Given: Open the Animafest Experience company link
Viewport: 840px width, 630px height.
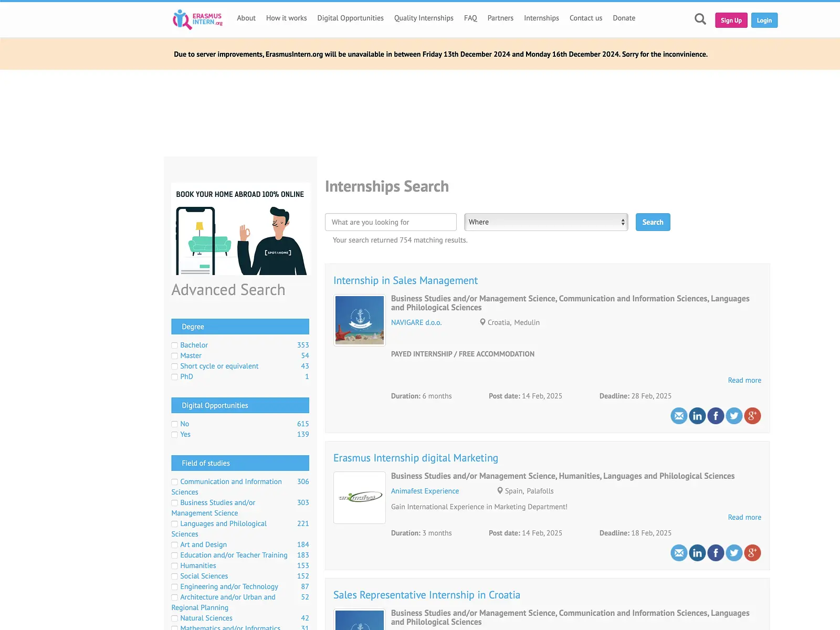Looking at the screenshot, I should [x=425, y=491].
